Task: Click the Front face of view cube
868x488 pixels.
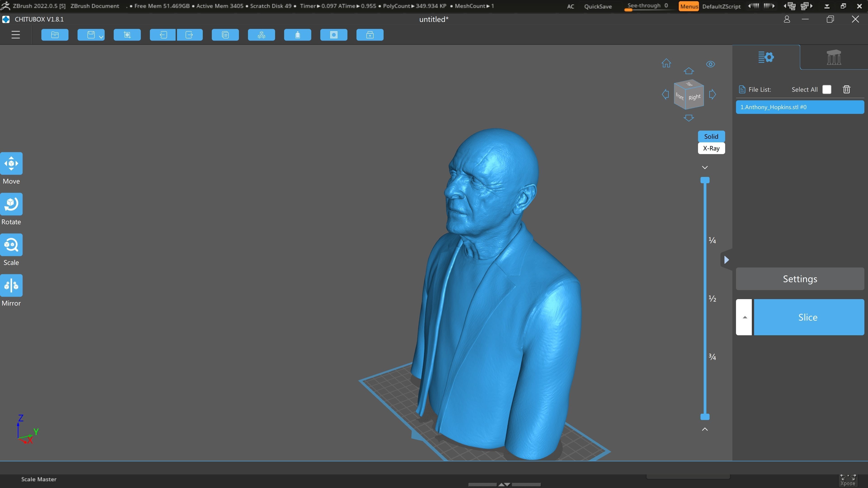Action: [x=679, y=97]
